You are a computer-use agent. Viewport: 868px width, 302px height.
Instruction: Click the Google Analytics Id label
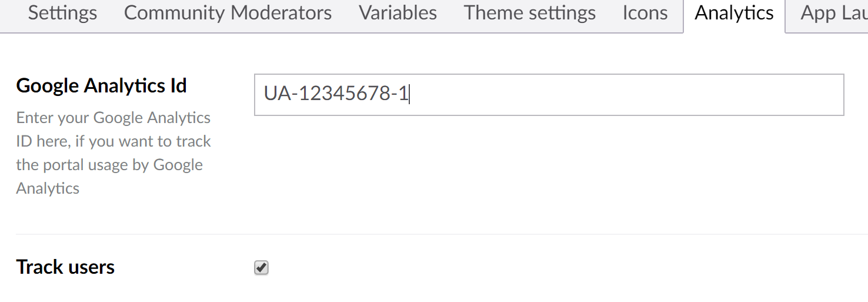coord(101,86)
